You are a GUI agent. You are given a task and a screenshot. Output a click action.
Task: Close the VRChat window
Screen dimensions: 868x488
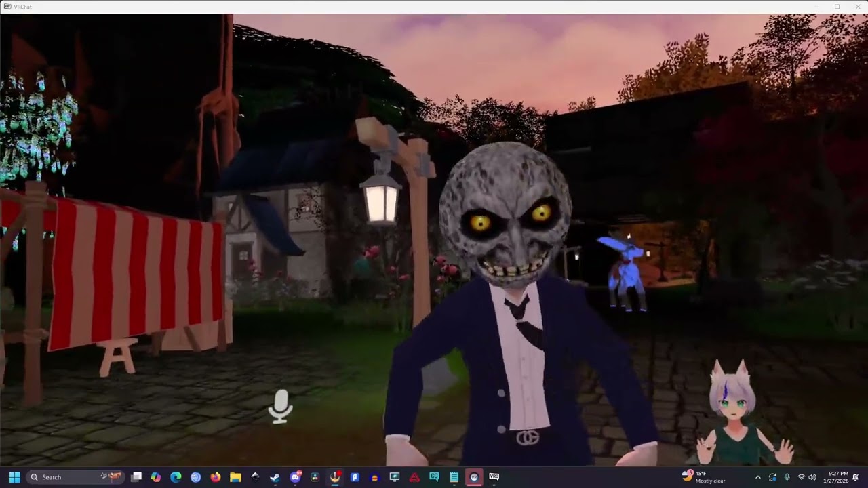tap(857, 7)
